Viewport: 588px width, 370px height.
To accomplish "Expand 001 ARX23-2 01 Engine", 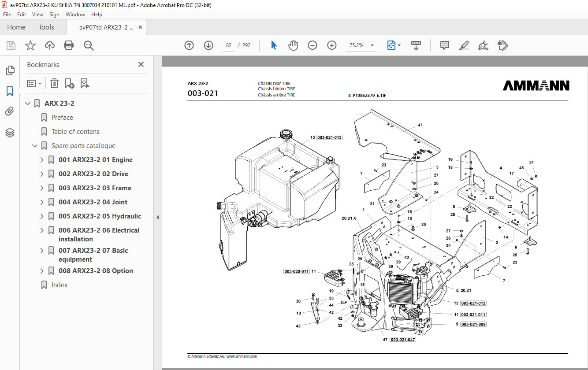I will pyautogui.click(x=42, y=160).
